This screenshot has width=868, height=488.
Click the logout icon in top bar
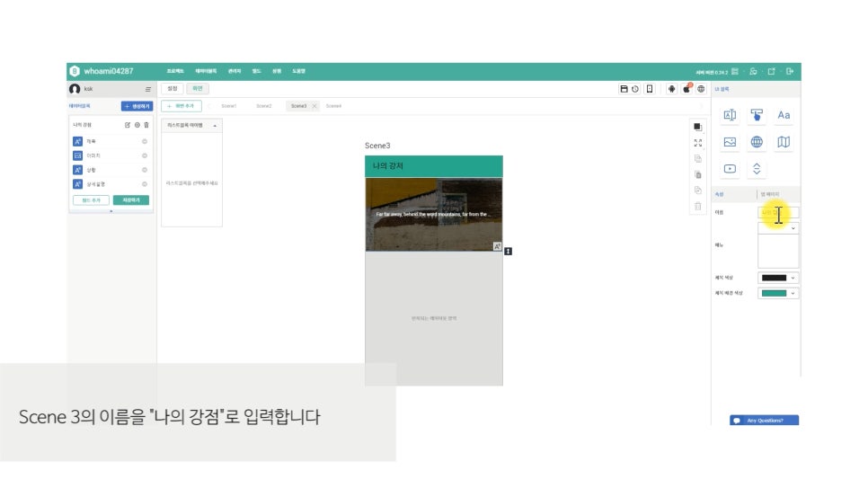coord(790,72)
